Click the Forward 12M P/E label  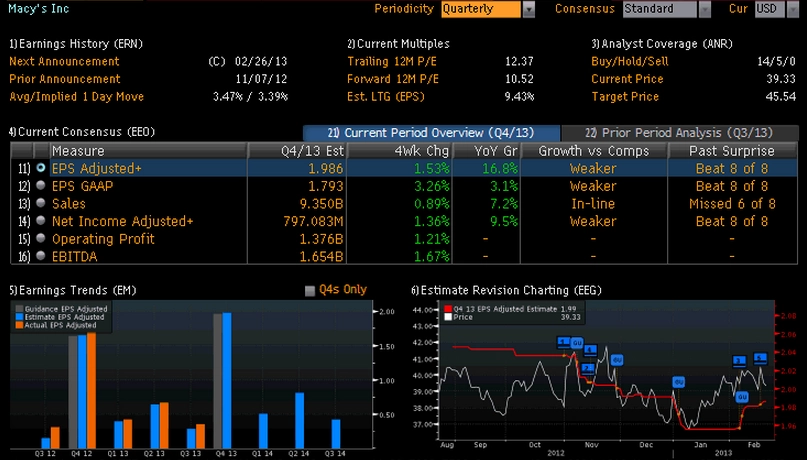[x=393, y=79]
